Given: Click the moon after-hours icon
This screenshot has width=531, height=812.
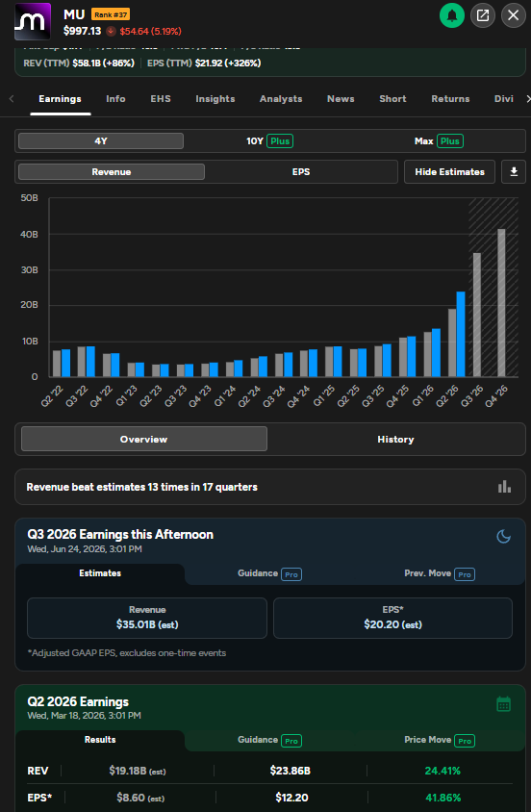Looking at the screenshot, I should click(503, 537).
